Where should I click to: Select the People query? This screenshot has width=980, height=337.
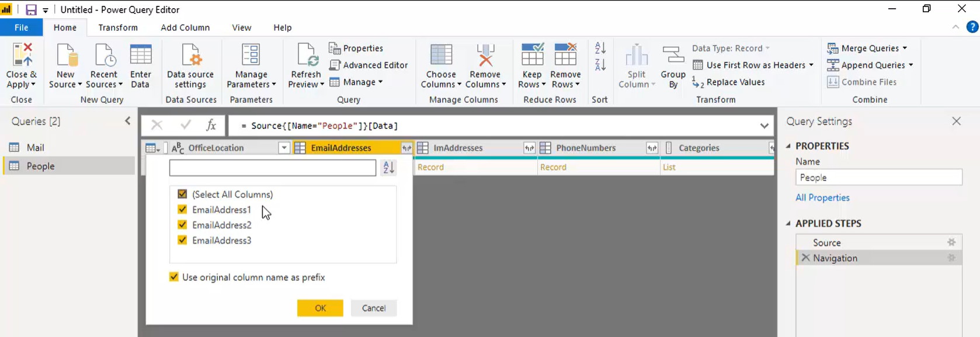[69, 166]
